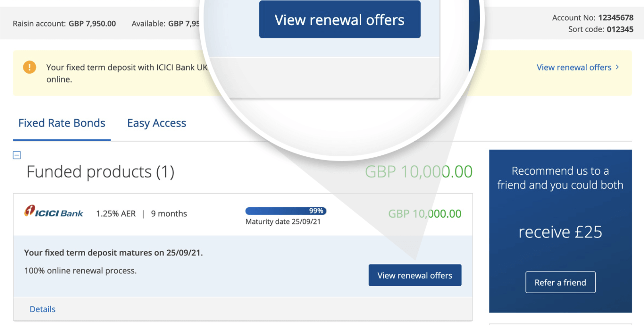Click the Funded products (1) heading

(x=100, y=172)
